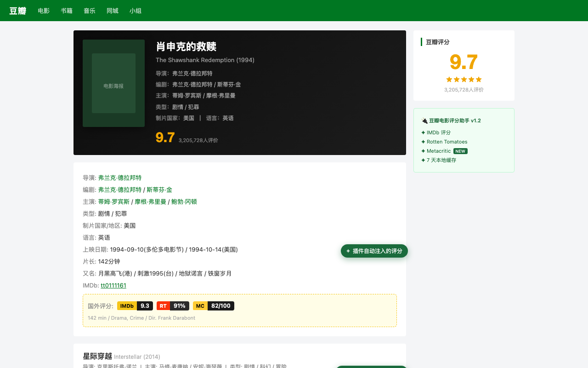The width and height of the screenshot is (588, 368).
Task: Click the yellow IMDb badge icon
Action: click(127, 306)
